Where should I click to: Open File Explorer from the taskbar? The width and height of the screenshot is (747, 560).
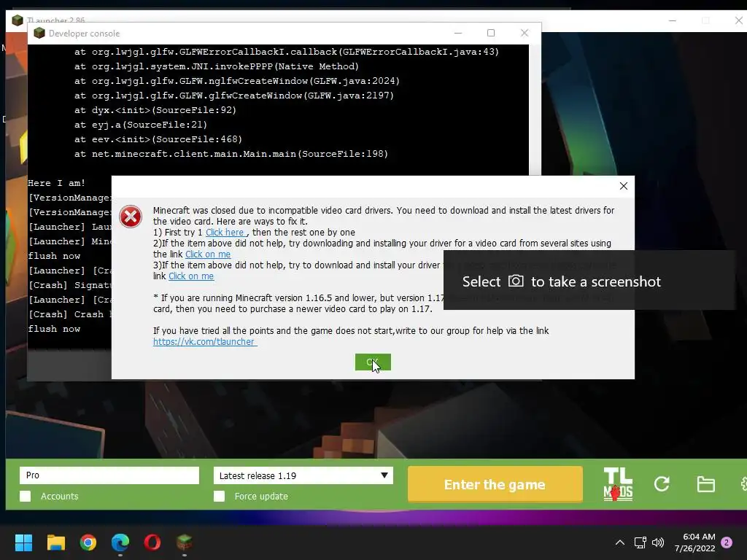pos(55,542)
